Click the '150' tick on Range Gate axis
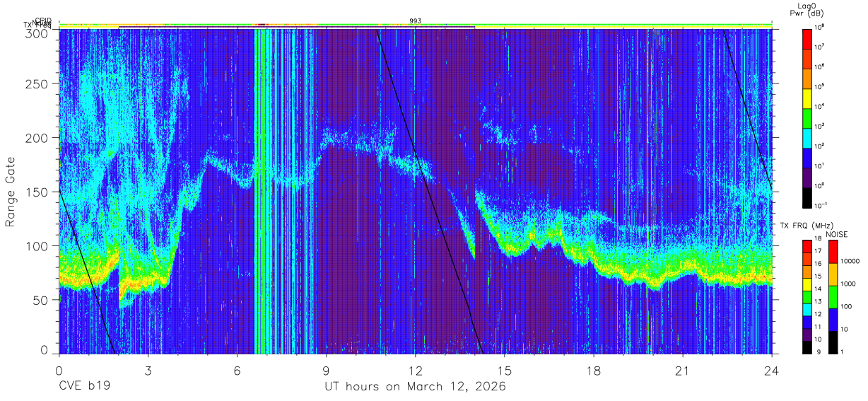The height and width of the screenshot is (401, 868). click(38, 192)
